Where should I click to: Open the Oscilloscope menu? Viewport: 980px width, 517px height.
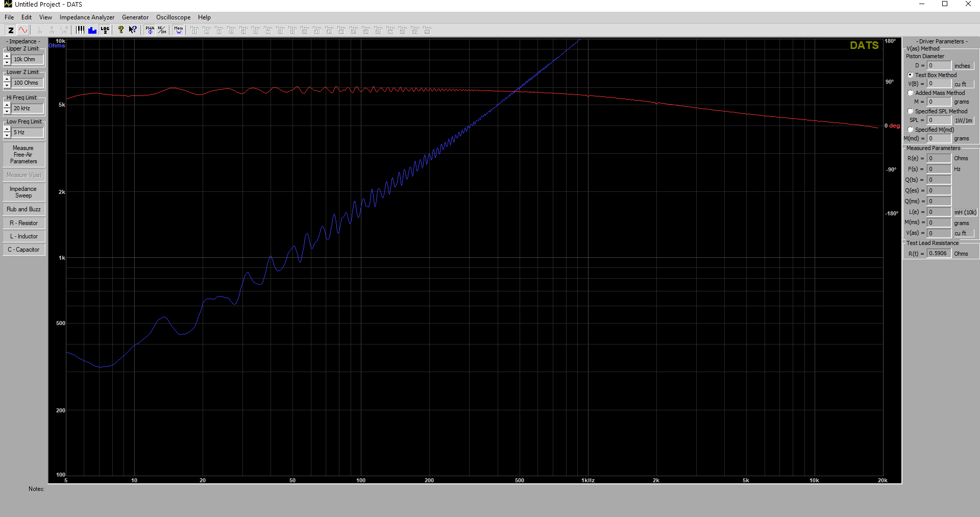173,17
